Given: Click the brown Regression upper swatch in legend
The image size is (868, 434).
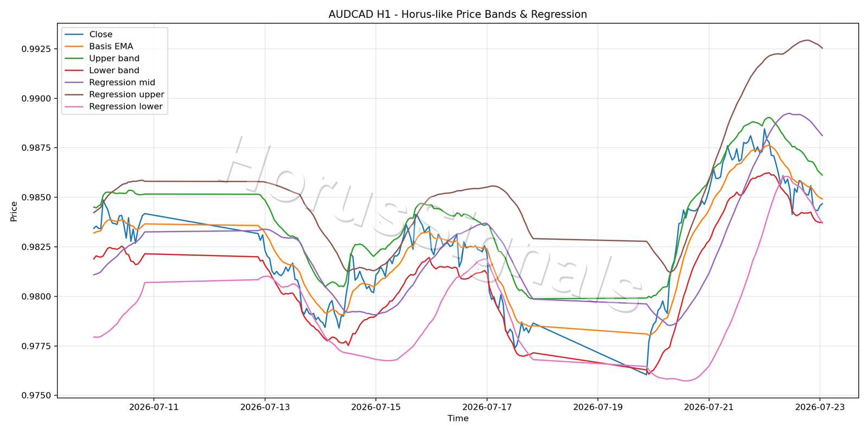Looking at the screenshot, I should point(74,94).
